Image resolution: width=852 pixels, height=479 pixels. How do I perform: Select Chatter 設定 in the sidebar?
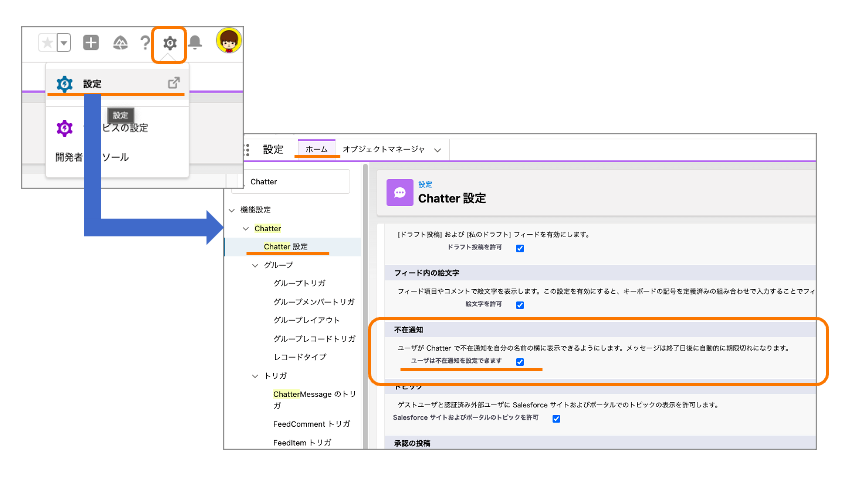(286, 247)
